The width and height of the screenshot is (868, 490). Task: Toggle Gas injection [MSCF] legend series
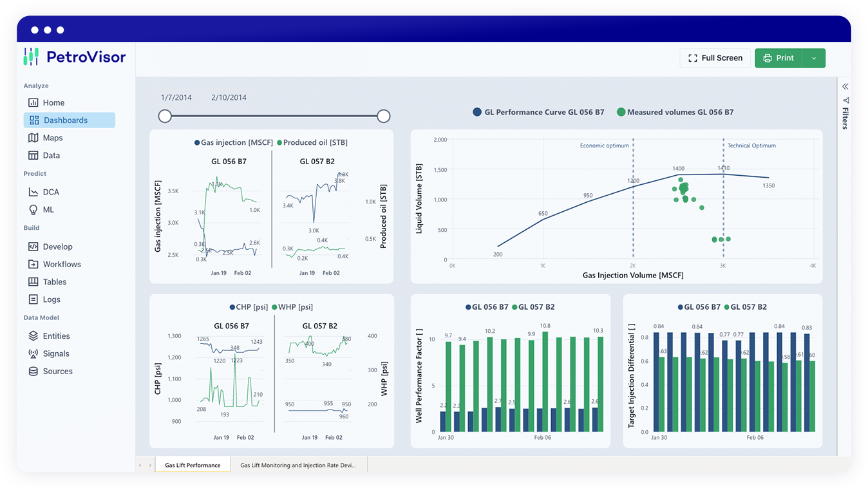coord(233,143)
